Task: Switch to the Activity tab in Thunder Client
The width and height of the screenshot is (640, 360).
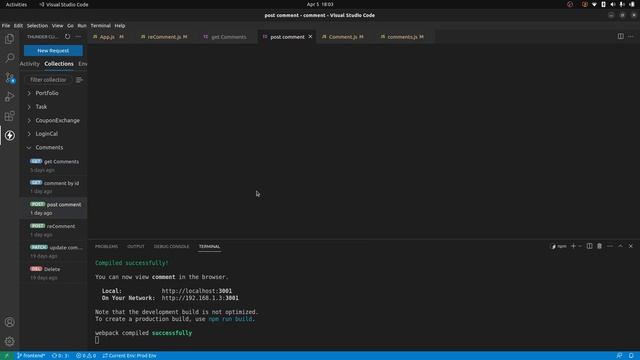Action: click(30, 64)
